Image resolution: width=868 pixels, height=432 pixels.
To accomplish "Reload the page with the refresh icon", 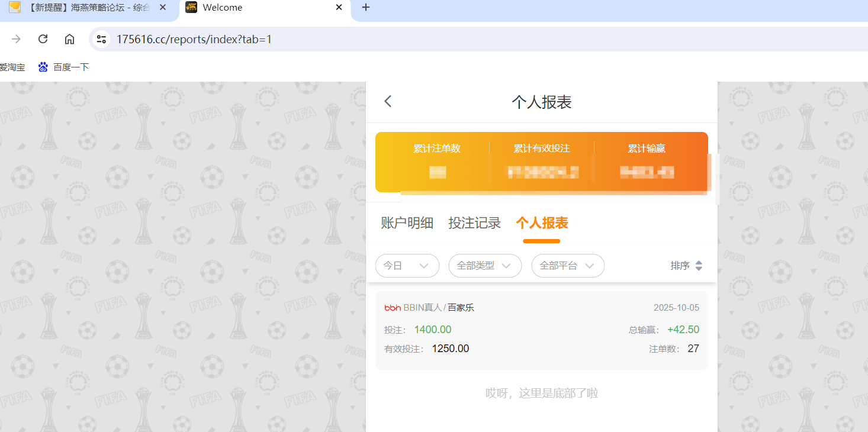I will tap(42, 38).
